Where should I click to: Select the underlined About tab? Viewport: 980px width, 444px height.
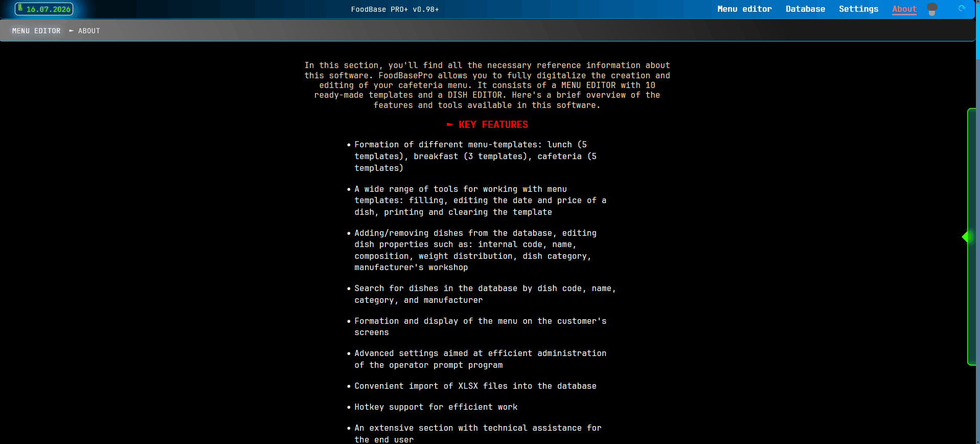tap(904, 9)
